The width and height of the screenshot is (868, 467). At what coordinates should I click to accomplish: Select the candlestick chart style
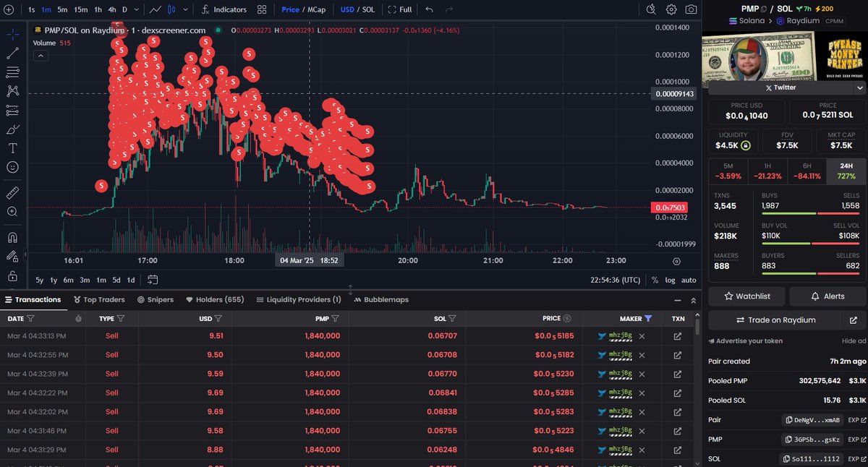point(171,9)
